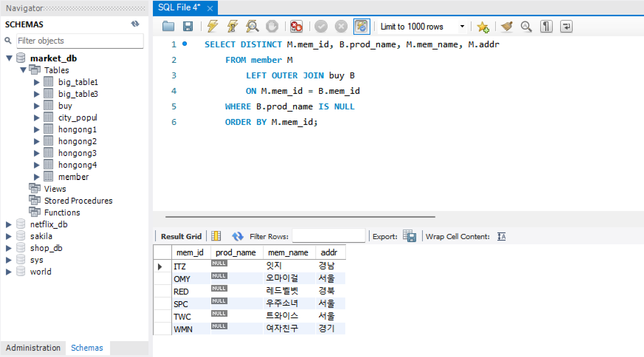Collapse the market_db schema
This screenshot has height=357, width=644.
[9, 58]
